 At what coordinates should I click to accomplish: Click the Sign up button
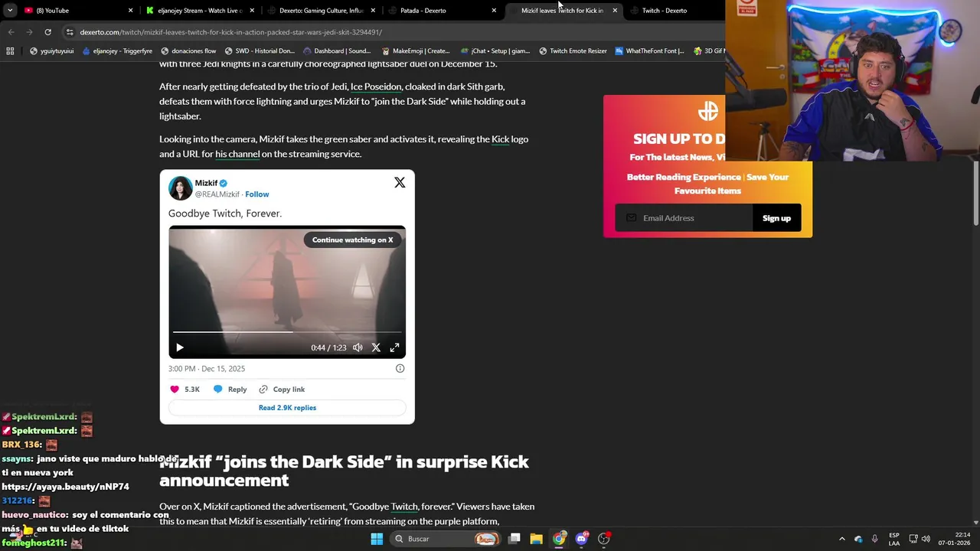(x=776, y=218)
